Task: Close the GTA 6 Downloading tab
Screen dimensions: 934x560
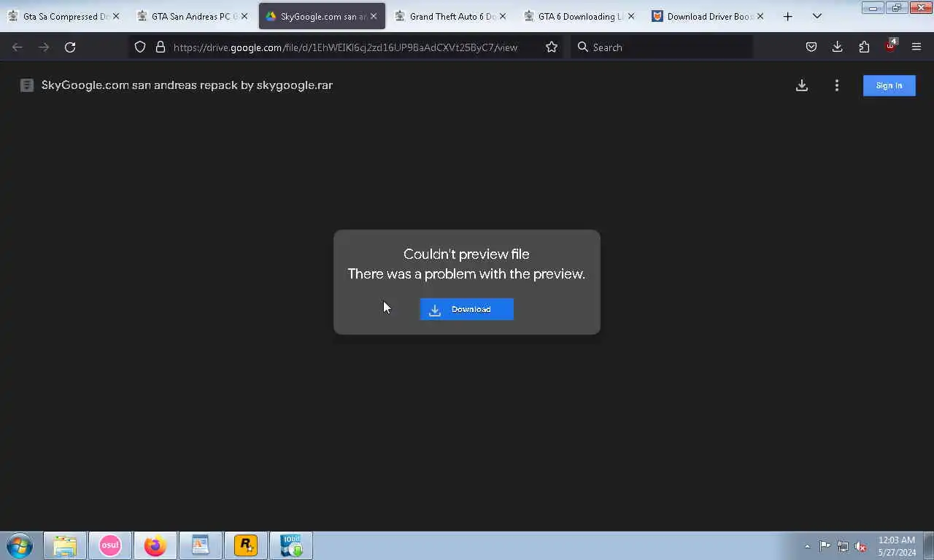Action: pyautogui.click(x=631, y=16)
